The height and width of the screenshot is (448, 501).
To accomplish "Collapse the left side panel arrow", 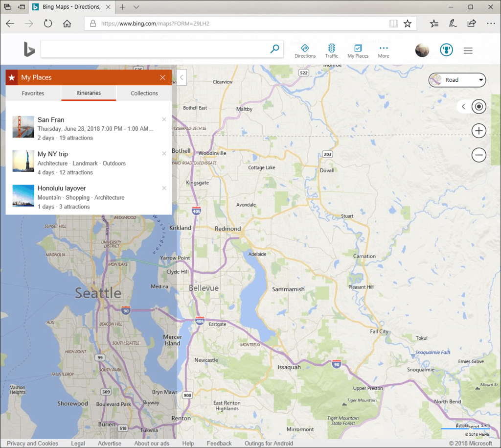I will [x=182, y=77].
